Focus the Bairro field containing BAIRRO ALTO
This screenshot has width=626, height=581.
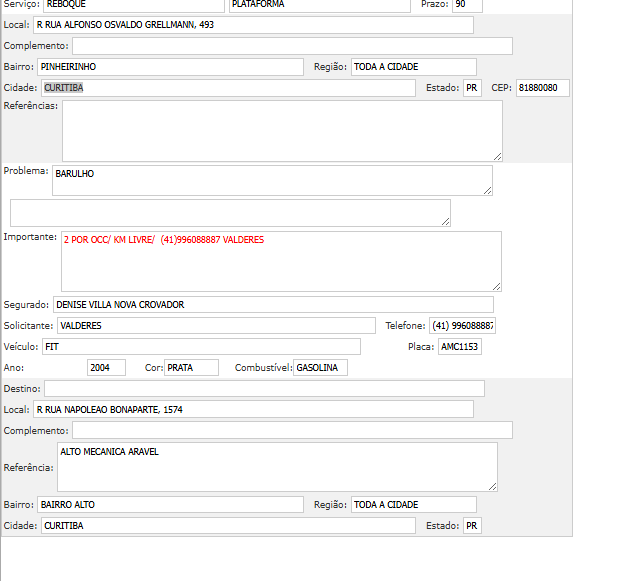coord(170,505)
